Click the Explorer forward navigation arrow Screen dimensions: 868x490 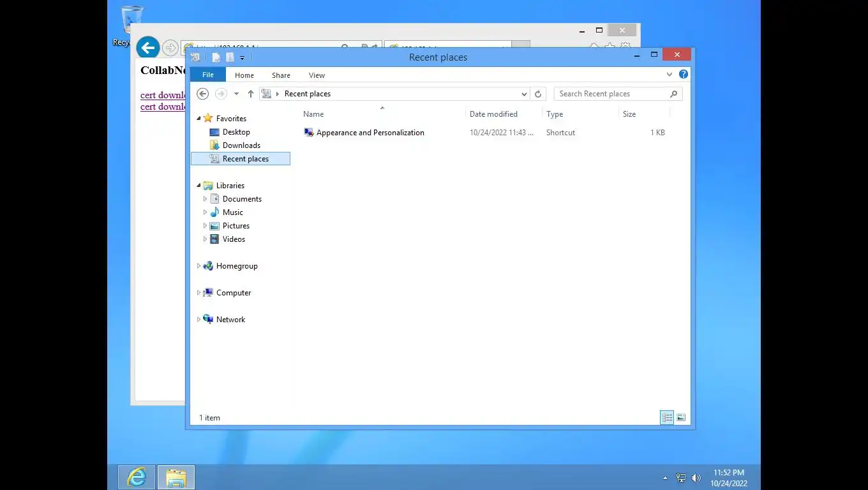click(x=221, y=94)
